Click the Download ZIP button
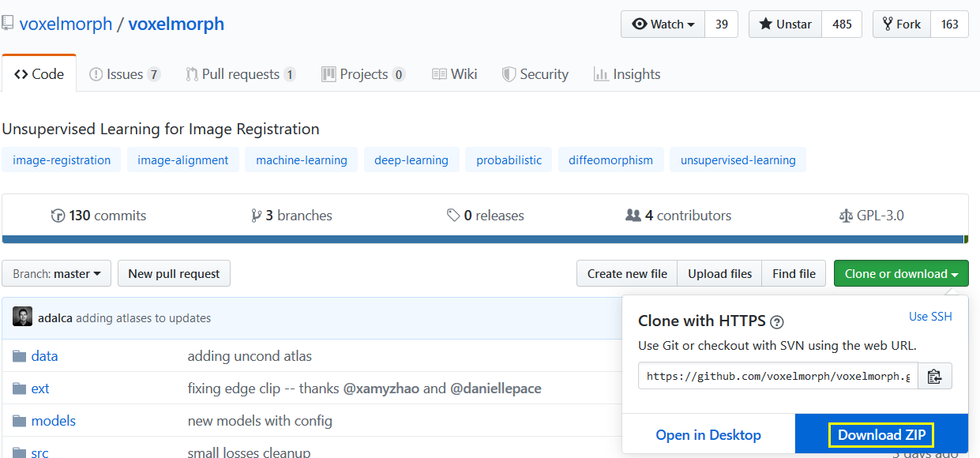The image size is (980, 458). [881, 435]
